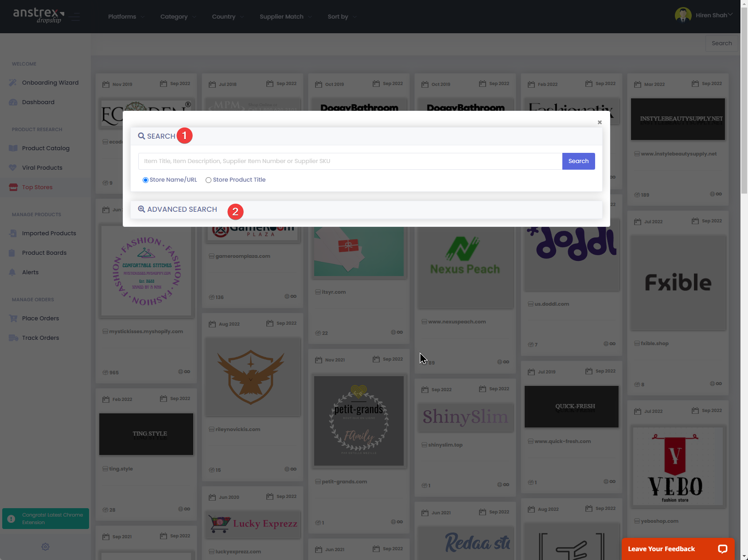
Task: Open the gameroomplaza.com store link
Action: [x=243, y=257]
